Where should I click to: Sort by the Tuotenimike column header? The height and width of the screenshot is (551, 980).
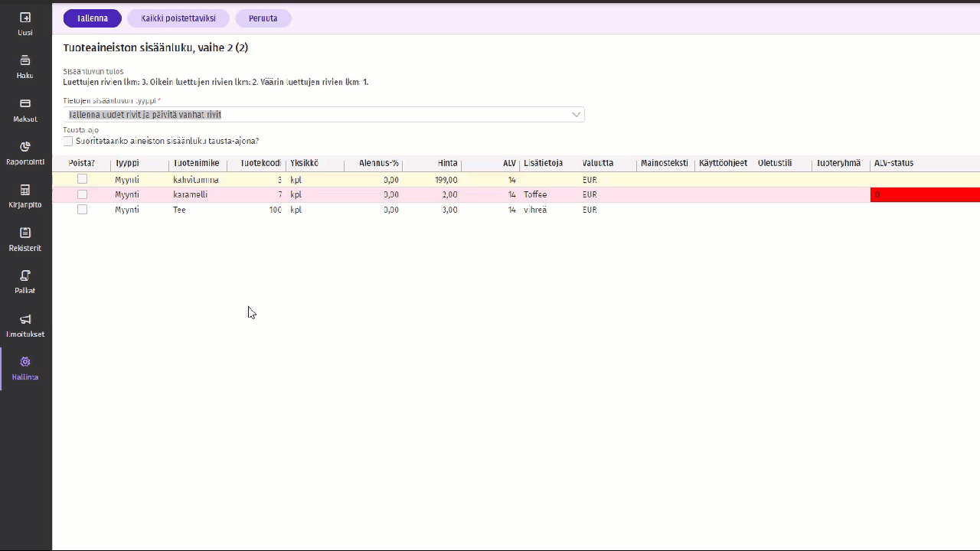point(197,163)
